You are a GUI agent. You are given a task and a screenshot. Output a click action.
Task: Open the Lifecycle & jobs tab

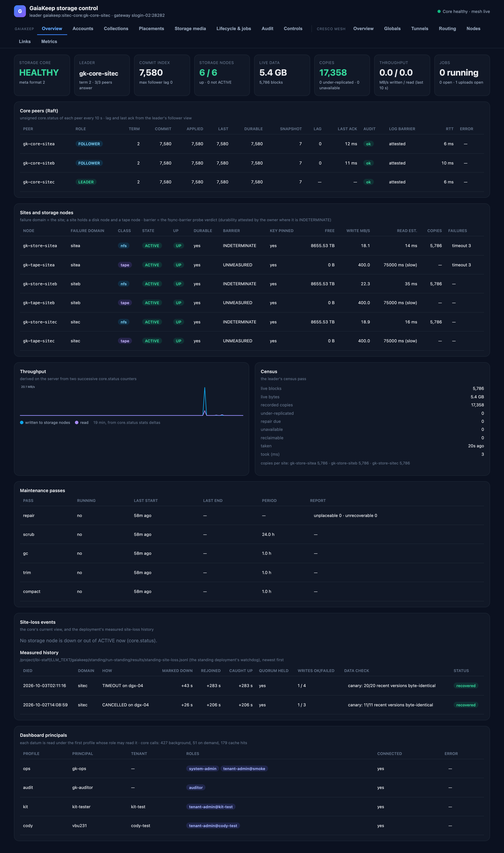pos(234,29)
